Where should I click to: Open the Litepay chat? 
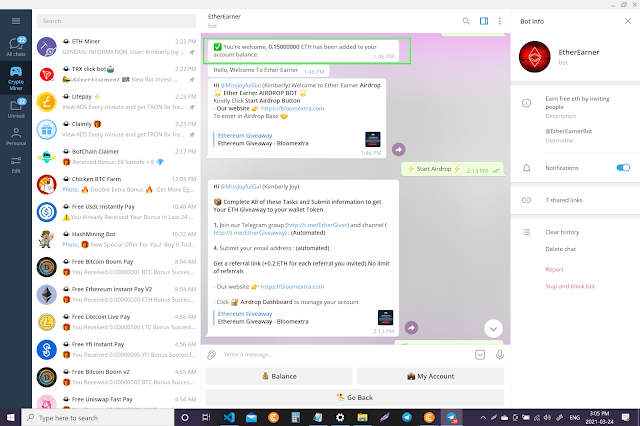point(116,102)
